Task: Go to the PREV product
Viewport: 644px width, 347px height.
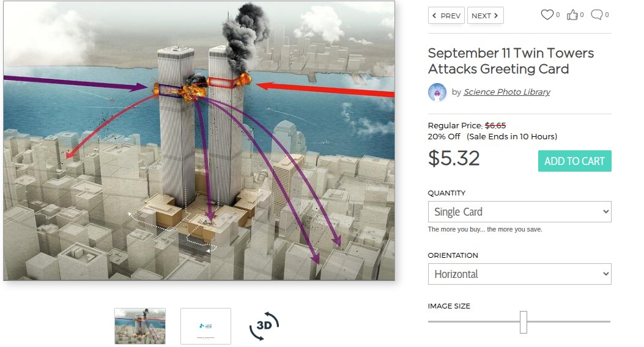Action: point(446,16)
